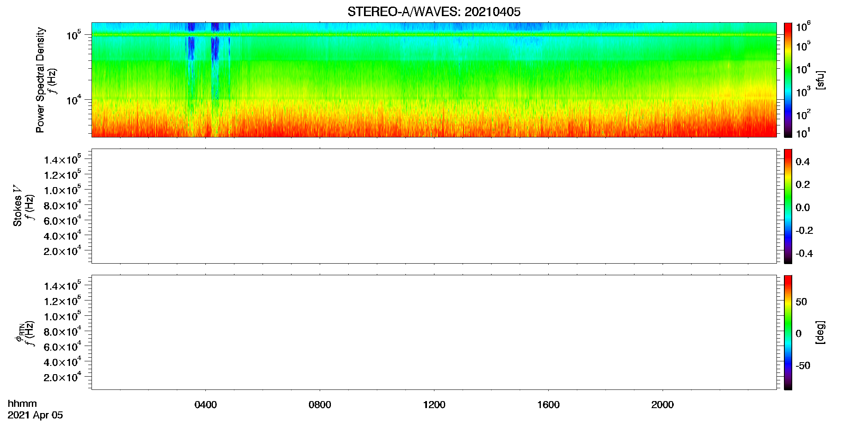868x447 pixels.
Task: Click the hhmm time format label
Action: tap(22, 404)
